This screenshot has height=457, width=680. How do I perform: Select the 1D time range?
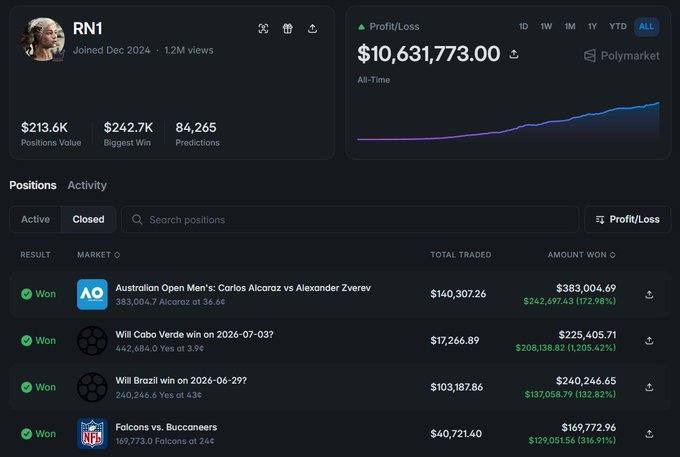pos(523,26)
